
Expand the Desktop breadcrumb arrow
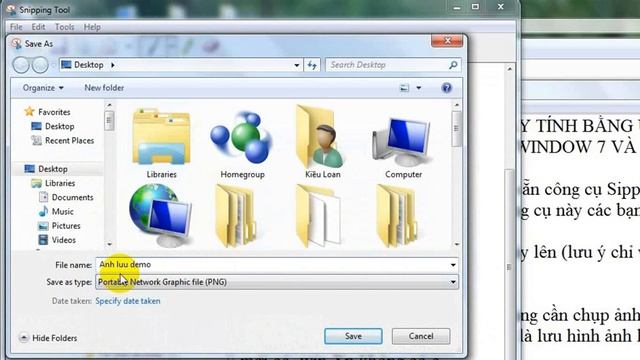pyautogui.click(x=113, y=65)
